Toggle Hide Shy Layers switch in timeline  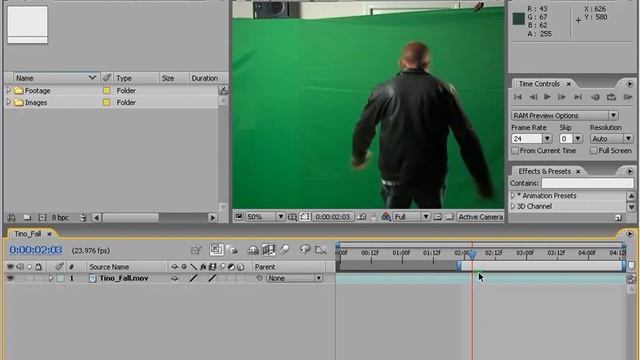pyautogui.click(x=253, y=250)
